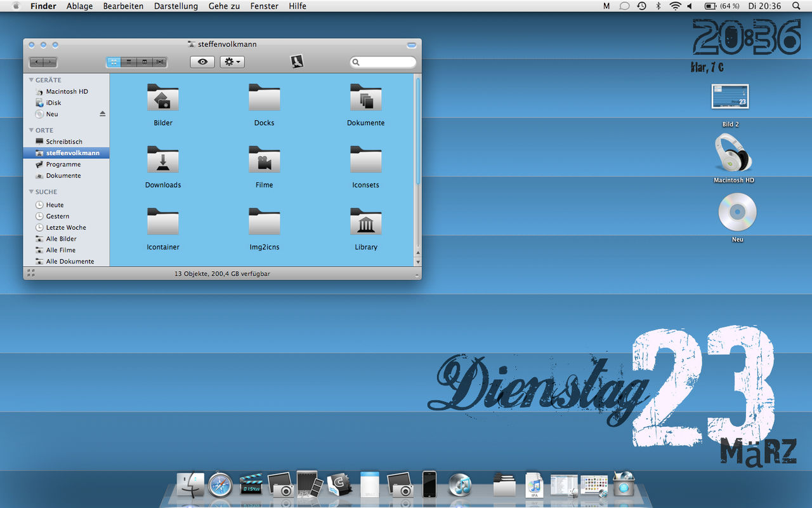
Task: Show Alle Bilder in the sidebar
Action: point(66,239)
